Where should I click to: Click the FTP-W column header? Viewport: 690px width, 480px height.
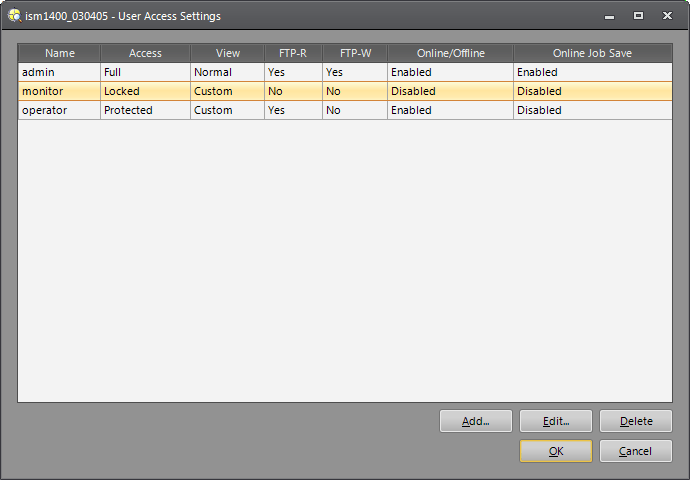point(355,53)
